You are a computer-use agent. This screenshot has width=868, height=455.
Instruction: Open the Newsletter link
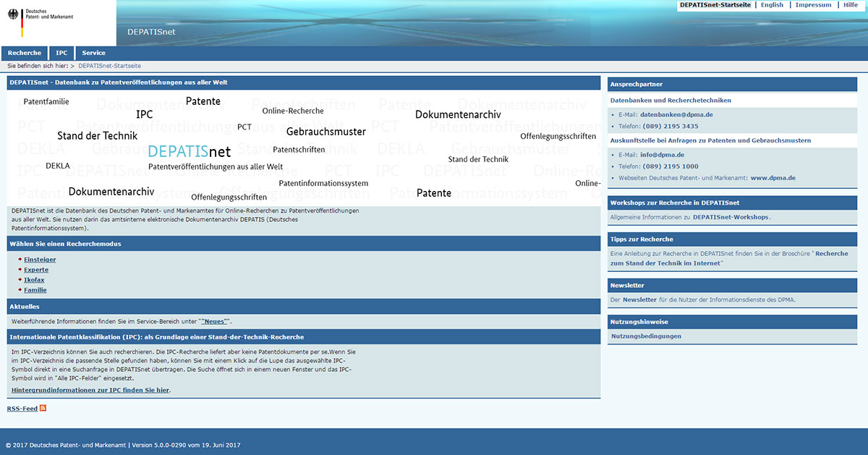(639, 299)
